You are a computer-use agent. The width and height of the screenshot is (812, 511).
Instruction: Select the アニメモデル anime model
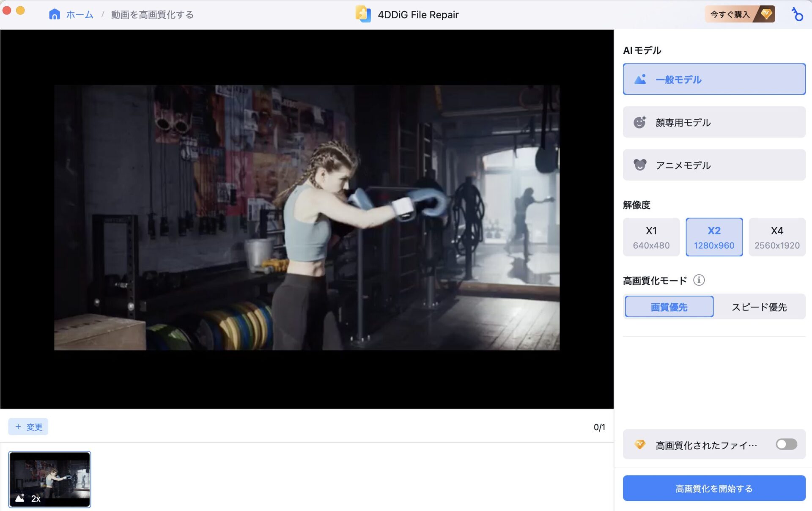(x=714, y=165)
